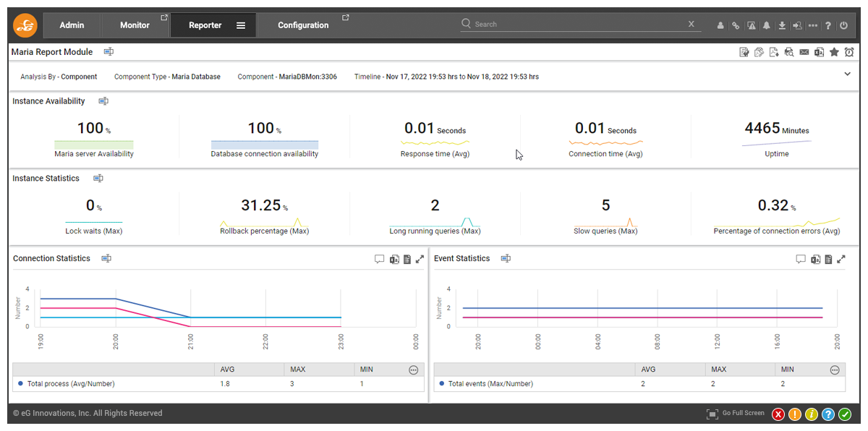Email the report via envelope icon

click(804, 52)
